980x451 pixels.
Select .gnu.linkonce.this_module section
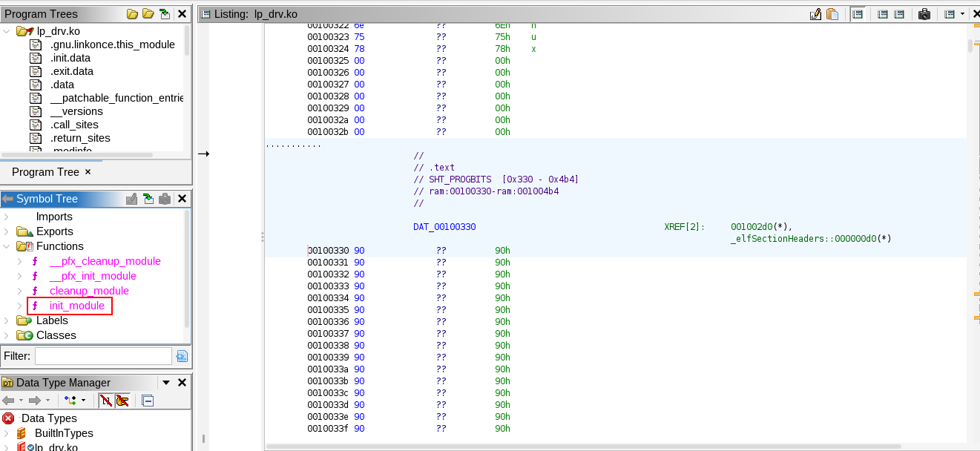coord(112,45)
